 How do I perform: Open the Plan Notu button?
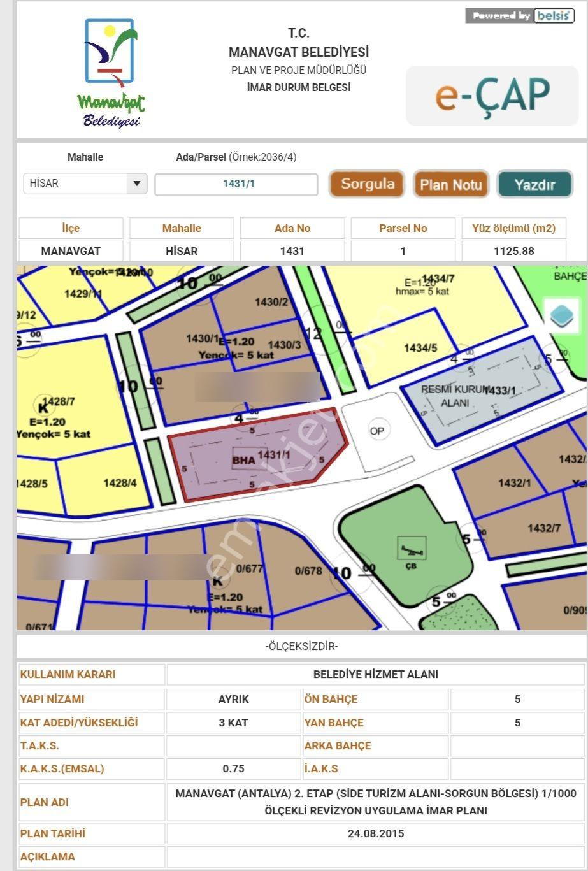point(451,185)
